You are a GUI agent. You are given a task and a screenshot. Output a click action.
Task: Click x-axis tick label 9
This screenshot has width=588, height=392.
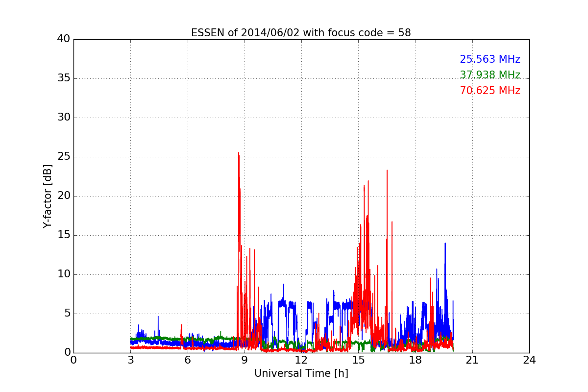pos(245,360)
